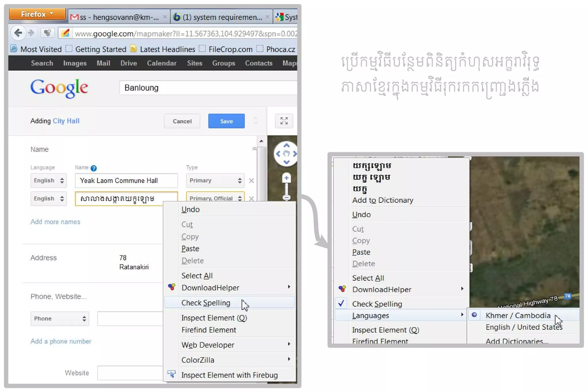Viewport: 588px width, 392px height.
Task: Select English / United States language option
Action: (524, 327)
